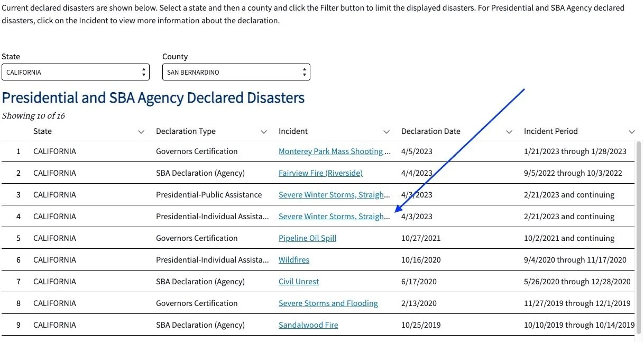
Task: Open the Severe Storms and Flooding link
Action: (328, 303)
